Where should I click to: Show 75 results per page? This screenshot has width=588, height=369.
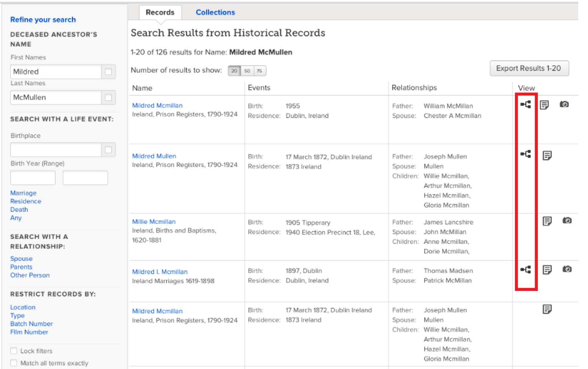pyautogui.click(x=259, y=71)
